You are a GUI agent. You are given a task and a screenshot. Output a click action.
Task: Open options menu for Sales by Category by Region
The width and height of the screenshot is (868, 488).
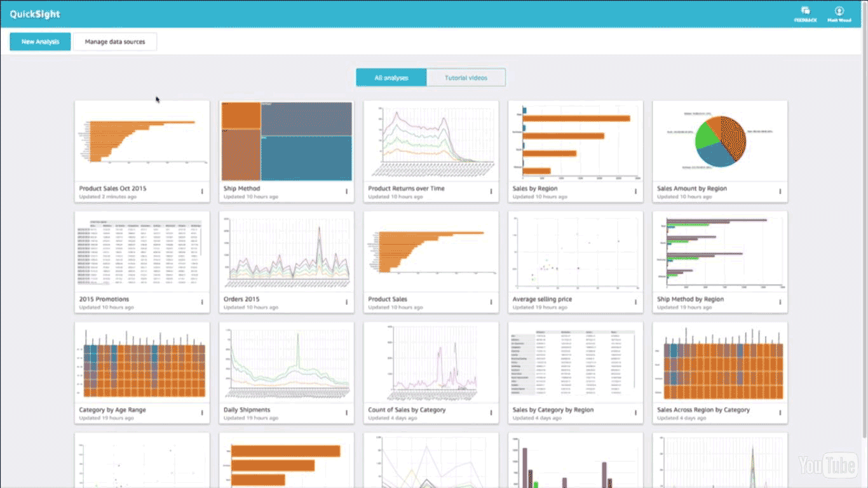click(635, 412)
